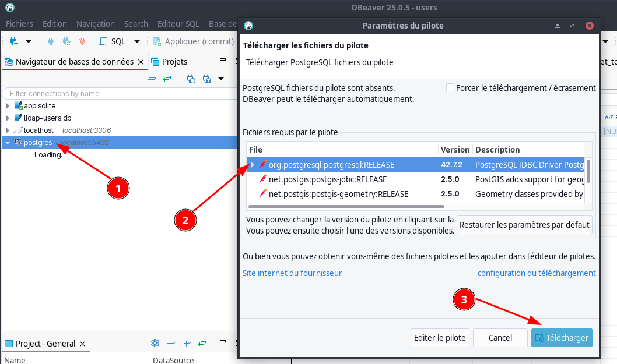Close the Project - General tab
617x364 pixels.
coord(83,344)
